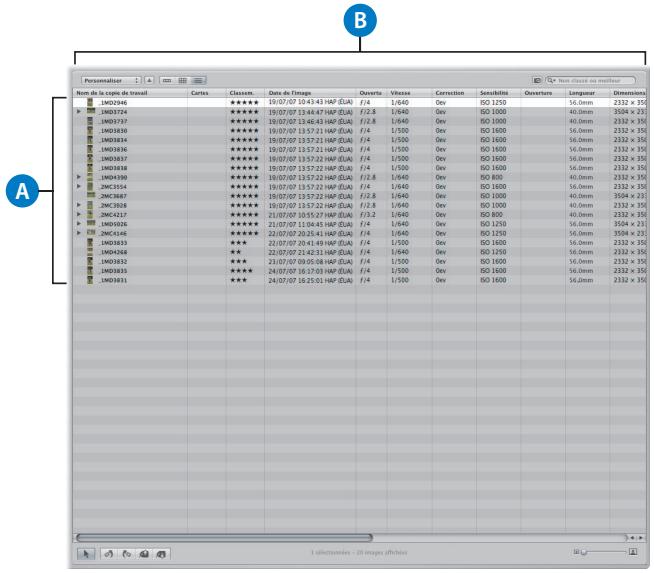Sort by Date de l'image column header

tap(310, 93)
